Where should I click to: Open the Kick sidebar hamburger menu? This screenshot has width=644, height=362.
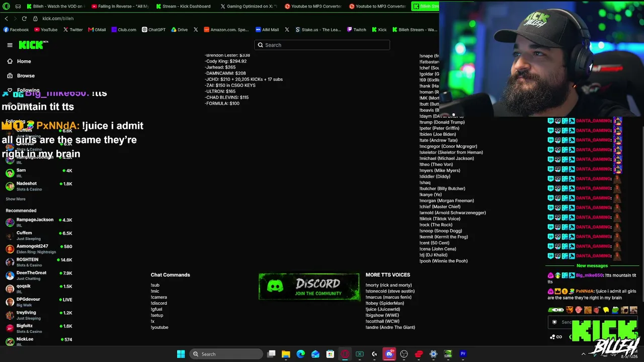tap(10, 45)
